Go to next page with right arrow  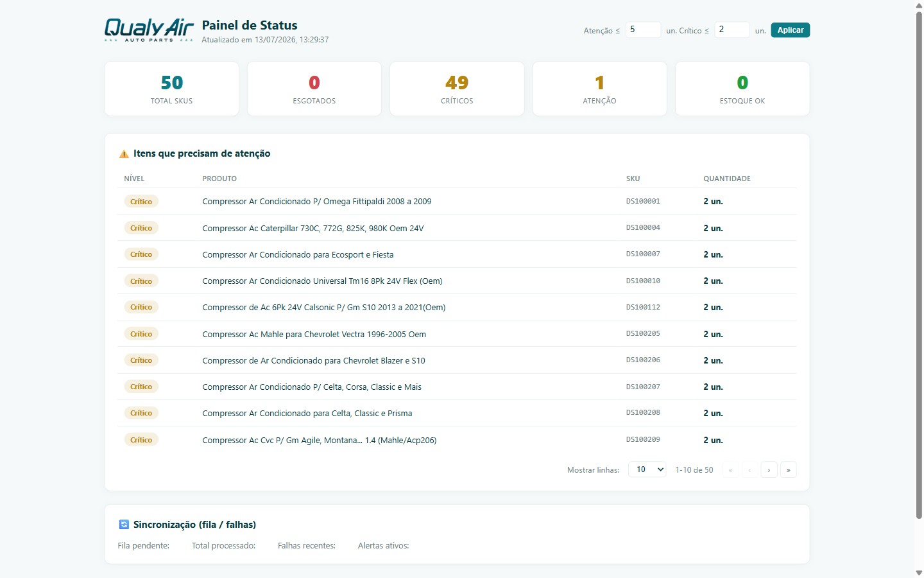pos(769,470)
